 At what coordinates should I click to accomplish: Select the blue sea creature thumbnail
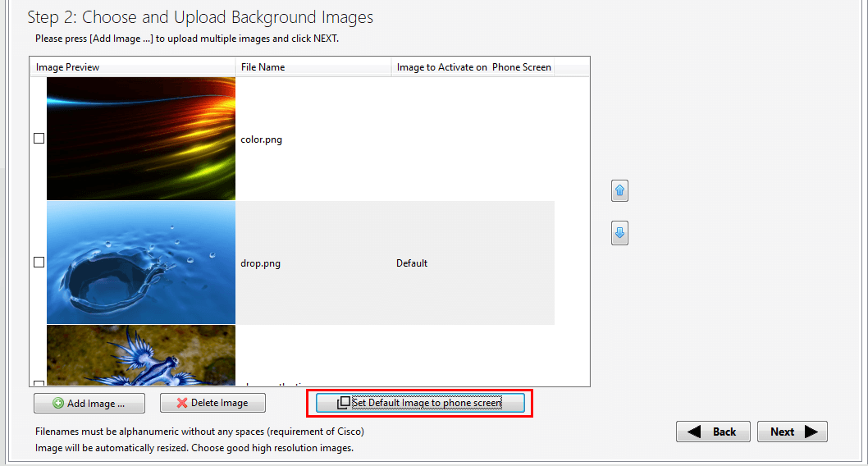141,355
